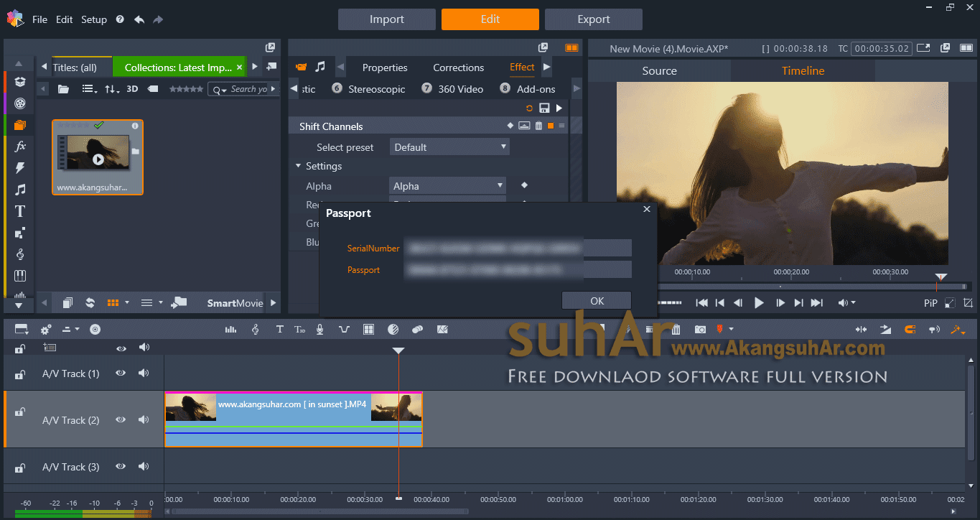Mute audio of A/V Track (2)

[144, 420]
